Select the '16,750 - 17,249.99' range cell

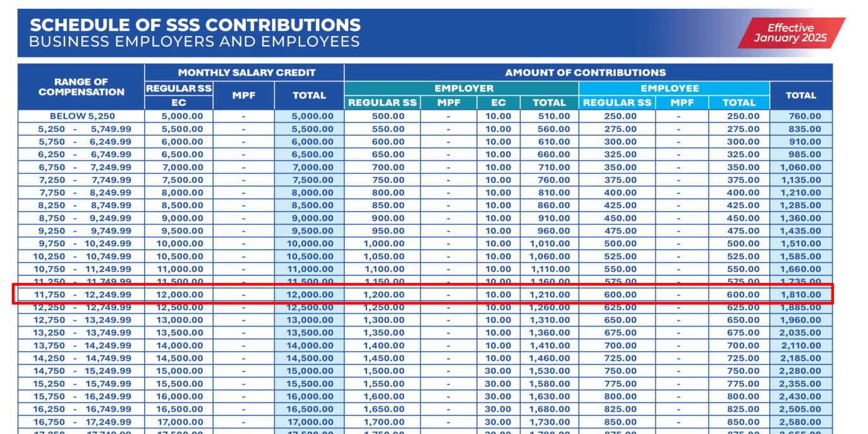(x=81, y=422)
